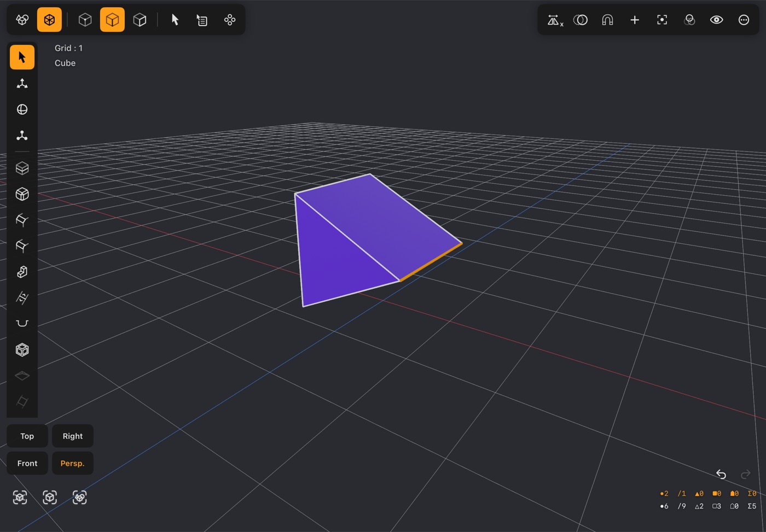Select the upper tilted-frame tool icon
Screen dimensions: 766x532
(x=22, y=220)
